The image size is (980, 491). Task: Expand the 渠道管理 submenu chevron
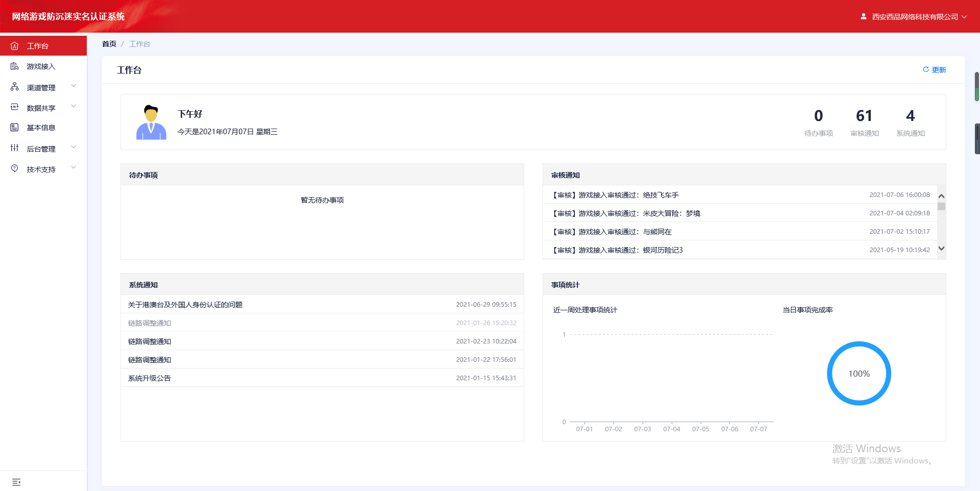pos(73,86)
